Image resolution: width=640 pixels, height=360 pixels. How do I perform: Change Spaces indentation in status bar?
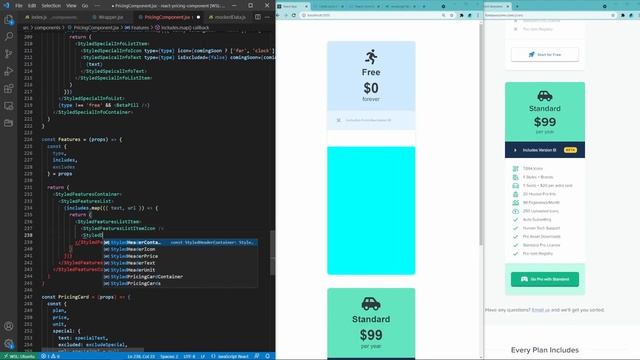point(169,356)
